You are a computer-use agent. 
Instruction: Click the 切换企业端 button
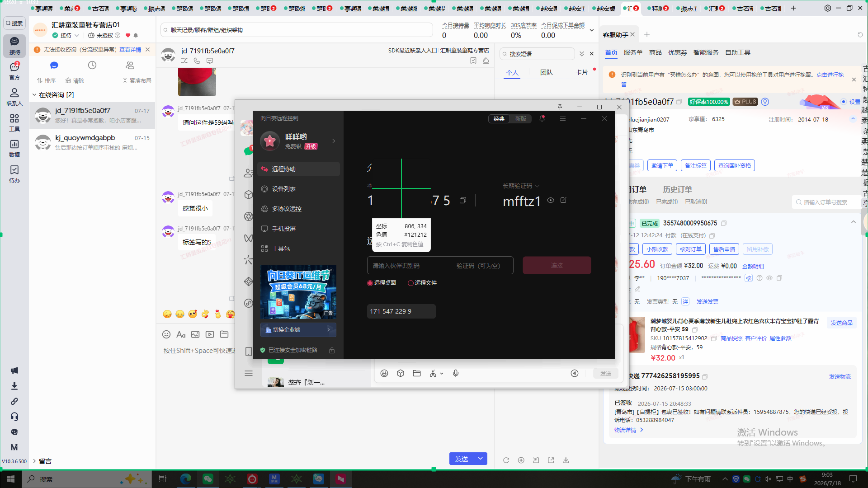tap(298, 330)
